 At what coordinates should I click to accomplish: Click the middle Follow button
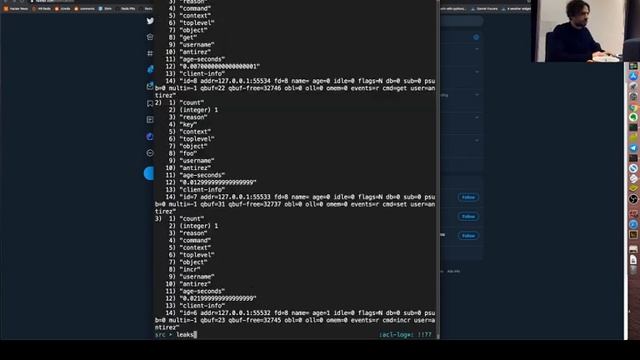(x=468, y=217)
